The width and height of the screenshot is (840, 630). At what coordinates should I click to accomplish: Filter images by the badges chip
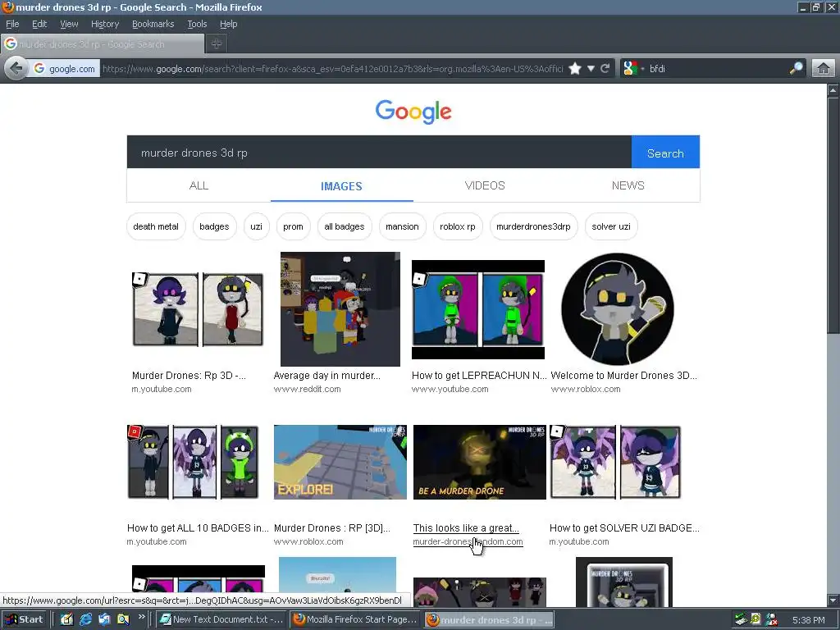coord(214,226)
